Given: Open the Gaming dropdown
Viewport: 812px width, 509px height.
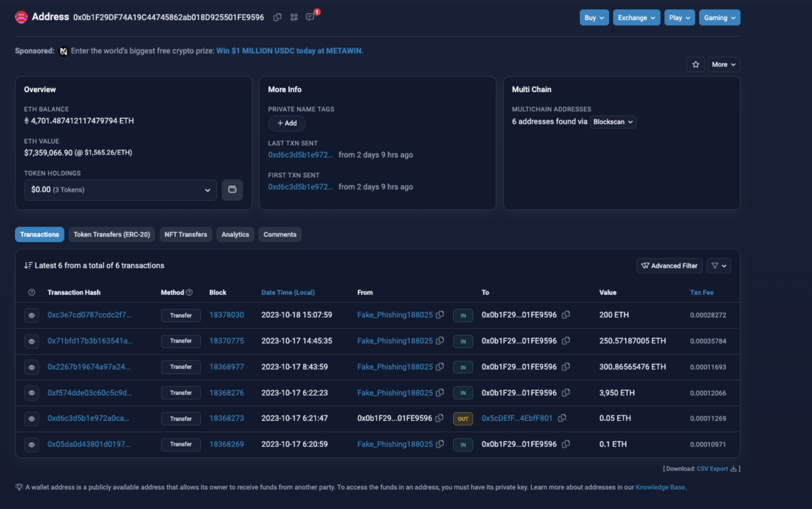Looking at the screenshot, I should (720, 18).
